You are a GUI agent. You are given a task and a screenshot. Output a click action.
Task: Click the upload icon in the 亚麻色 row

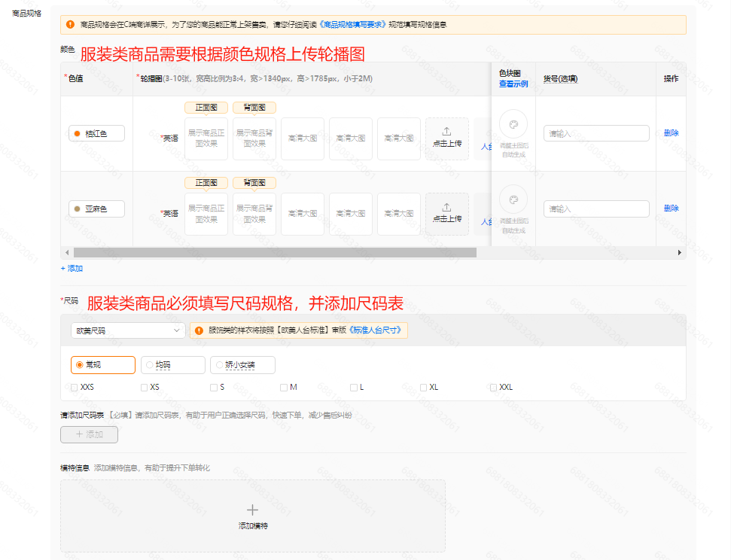coord(446,207)
